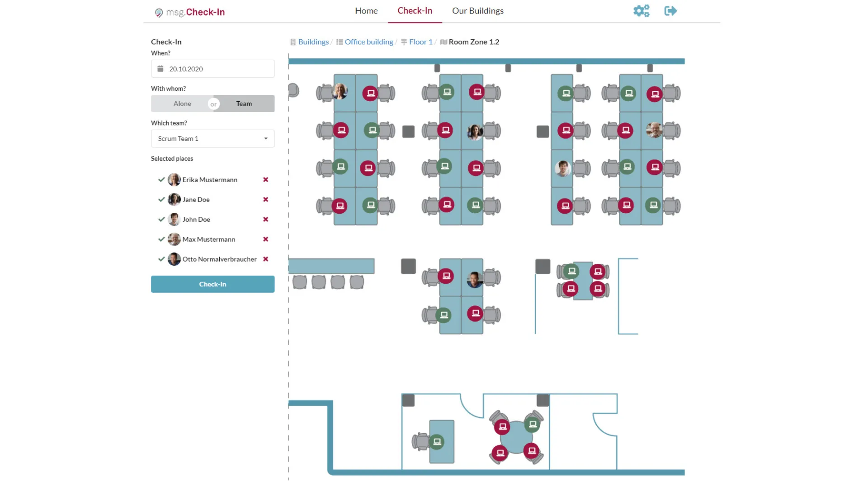Go to the Home tab

coord(366,11)
